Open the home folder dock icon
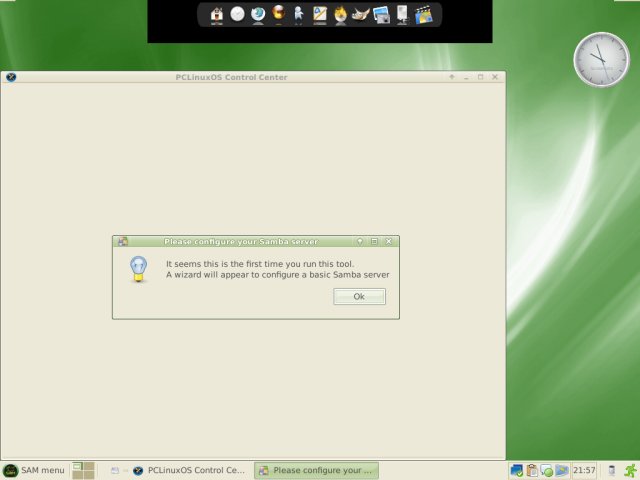 click(216, 15)
